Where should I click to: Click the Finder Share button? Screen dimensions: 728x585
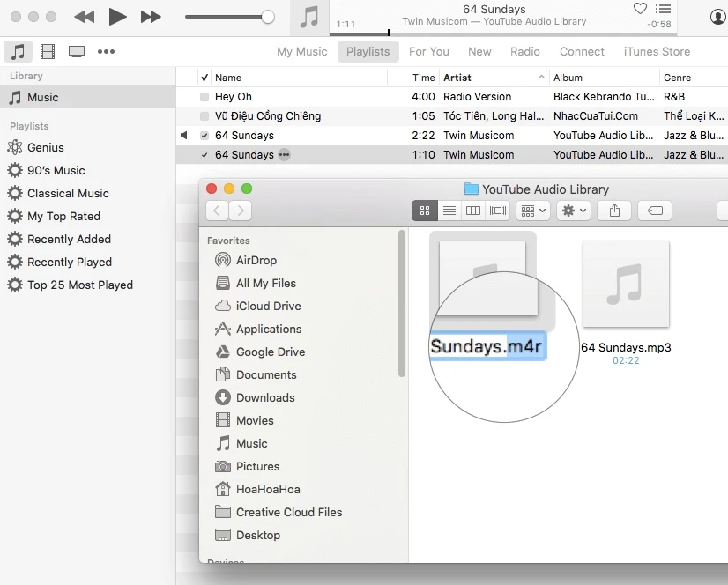click(614, 211)
